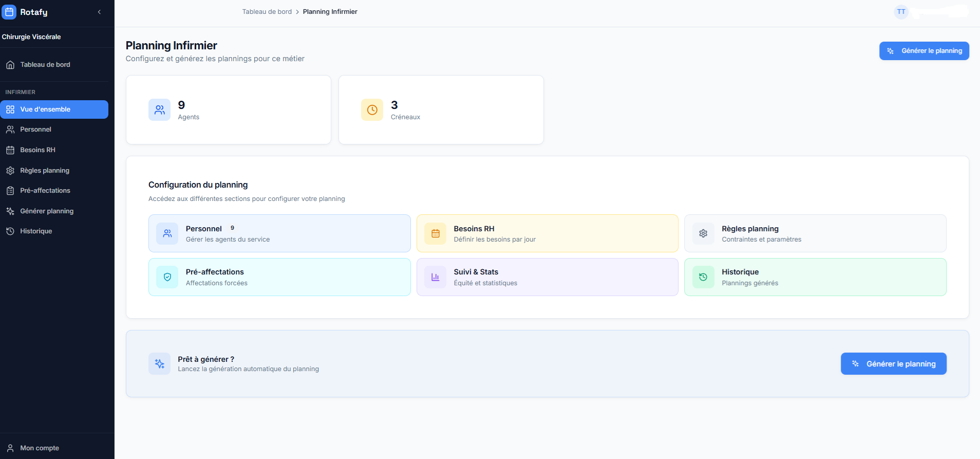Click the Besoins RH calendar icon in sidebar
Viewport: 980px width, 459px height.
pyautogui.click(x=10, y=150)
